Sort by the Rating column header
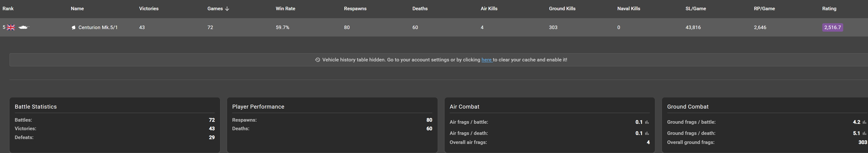Viewport: 868px width, 153px height. [x=829, y=9]
